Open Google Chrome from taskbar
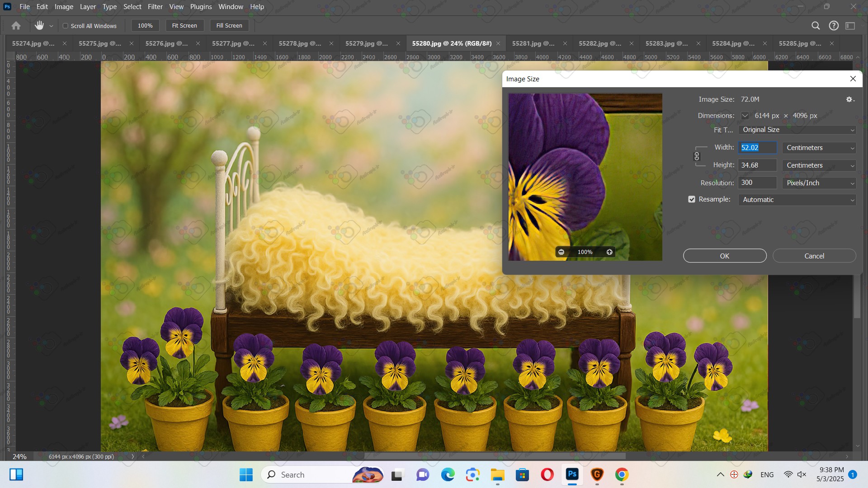868x488 pixels. [x=622, y=474]
